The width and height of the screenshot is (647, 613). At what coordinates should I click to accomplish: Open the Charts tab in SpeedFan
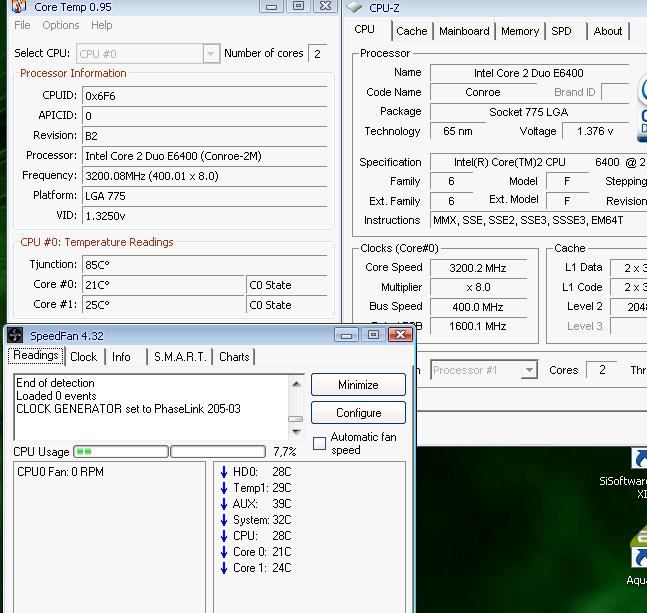pyautogui.click(x=234, y=357)
